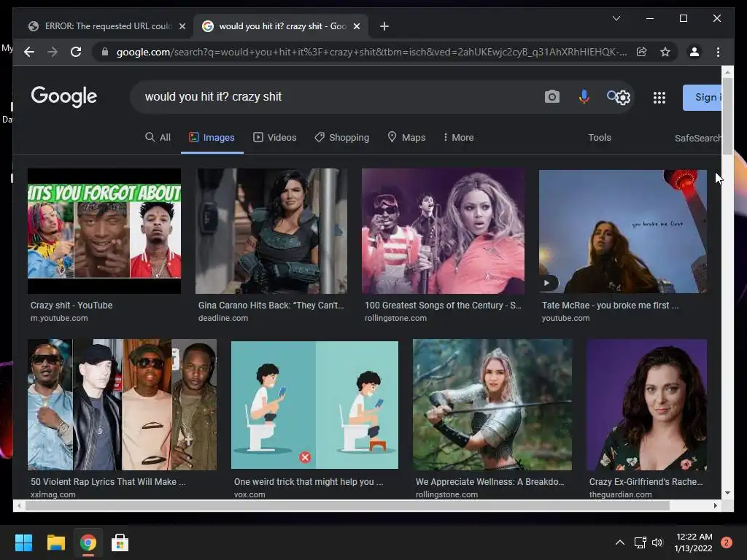
Task: Click the Sign in button
Action: (x=703, y=98)
